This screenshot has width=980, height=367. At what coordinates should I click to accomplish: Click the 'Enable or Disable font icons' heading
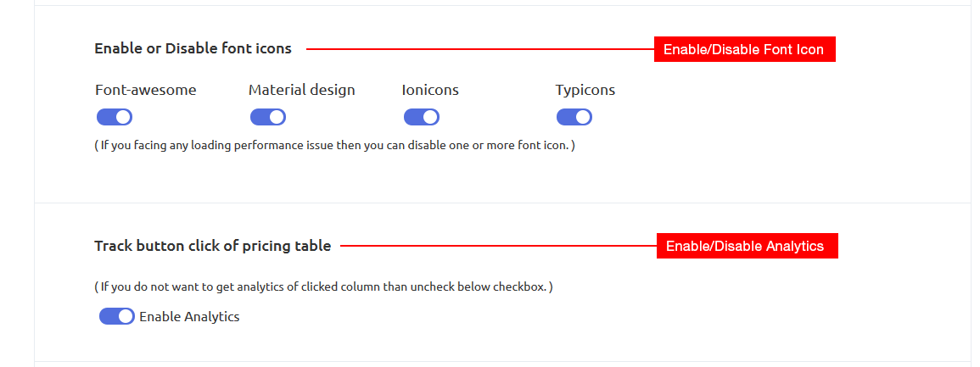pos(193,48)
